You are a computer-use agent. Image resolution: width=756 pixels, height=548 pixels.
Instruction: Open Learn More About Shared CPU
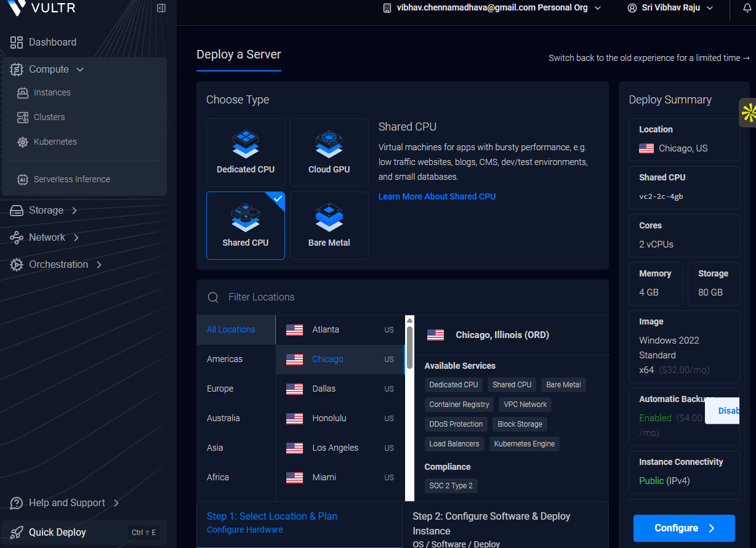[x=437, y=196]
